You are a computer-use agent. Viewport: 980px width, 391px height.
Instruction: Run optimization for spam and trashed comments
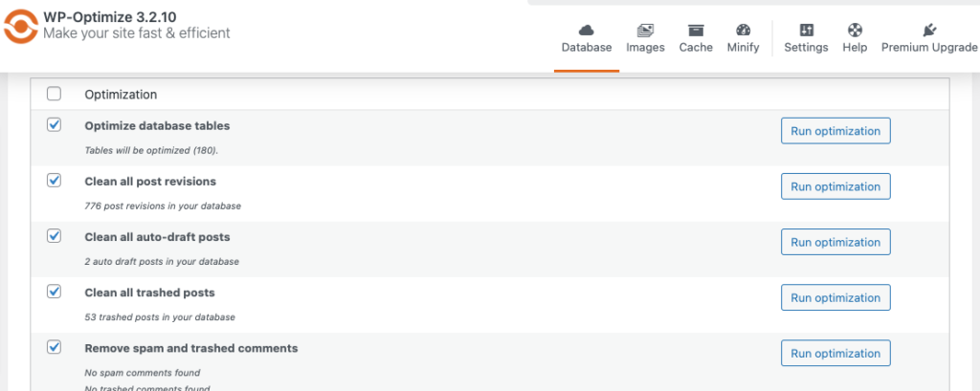coord(835,354)
